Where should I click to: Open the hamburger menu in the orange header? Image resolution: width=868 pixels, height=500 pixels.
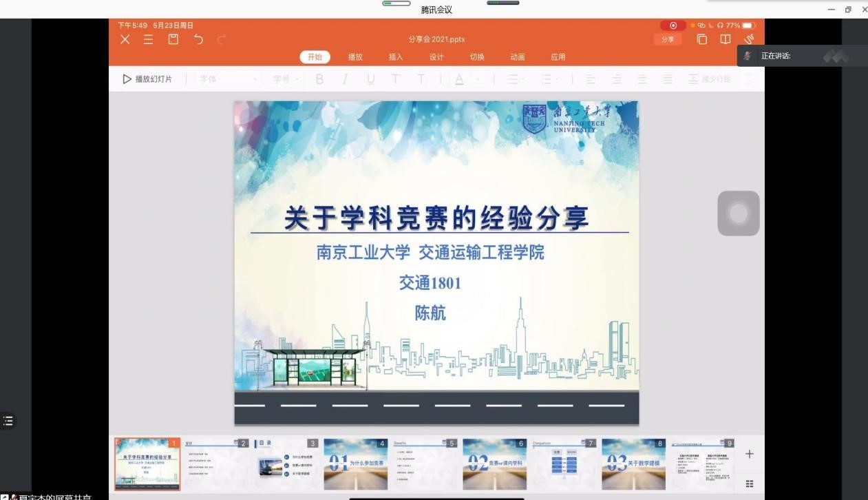149,40
